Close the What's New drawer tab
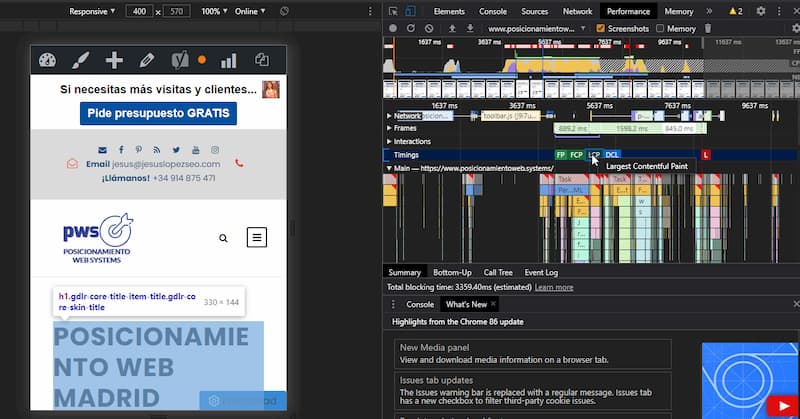Viewport: 800px width, 419px height. [493, 304]
